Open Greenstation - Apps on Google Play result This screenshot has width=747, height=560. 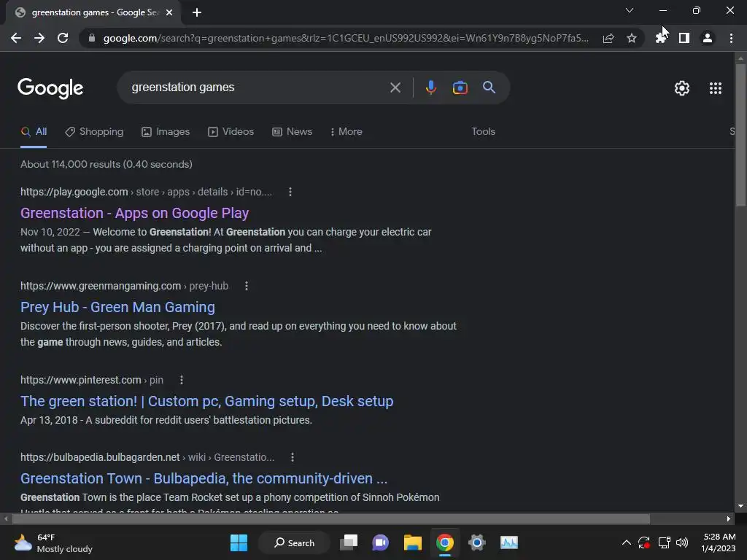[x=134, y=213]
